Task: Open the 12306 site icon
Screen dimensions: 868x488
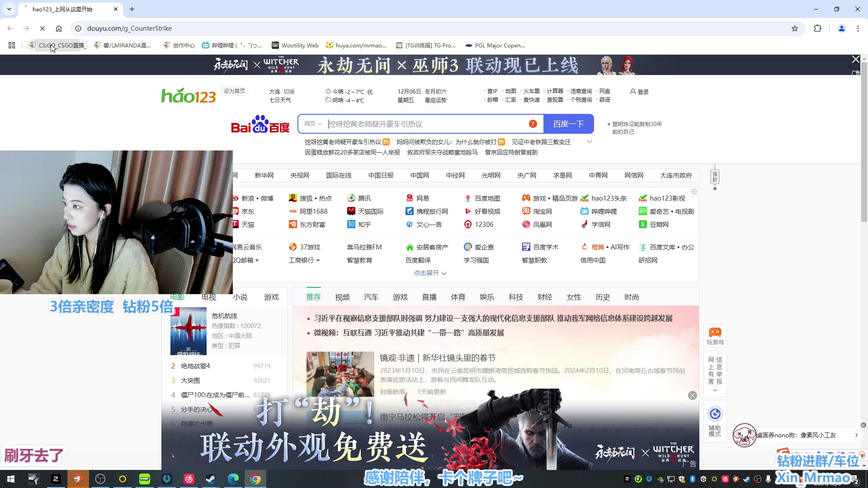Action: tap(468, 224)
